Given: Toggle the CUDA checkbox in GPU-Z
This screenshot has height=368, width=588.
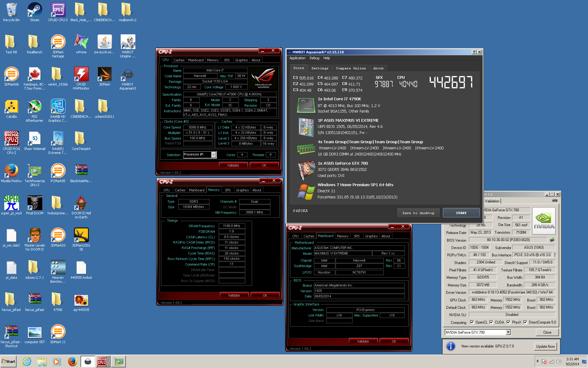Looking at the screenshot, I should [x=491, y=322].
